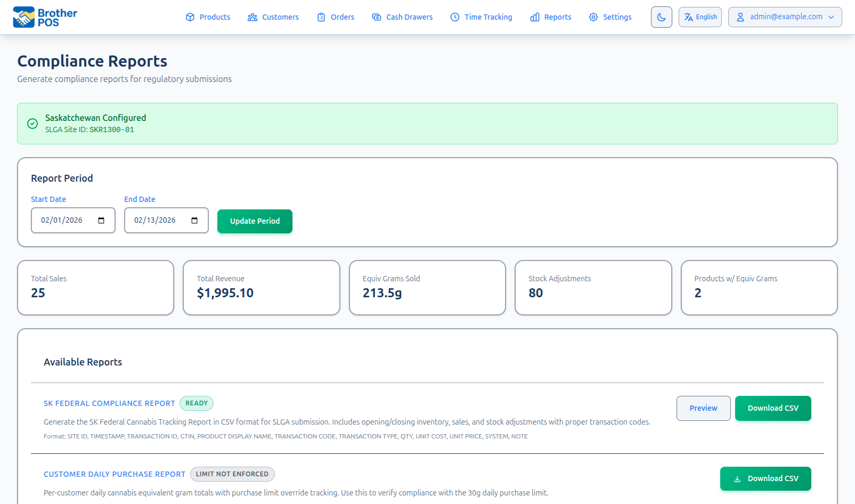Click the green check icon in Saskatchewan banner

click(32, 124)
